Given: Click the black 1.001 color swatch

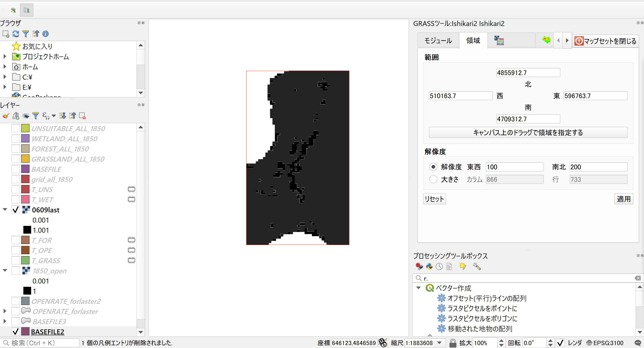Looking at the screenshot, I should (27, 230).
